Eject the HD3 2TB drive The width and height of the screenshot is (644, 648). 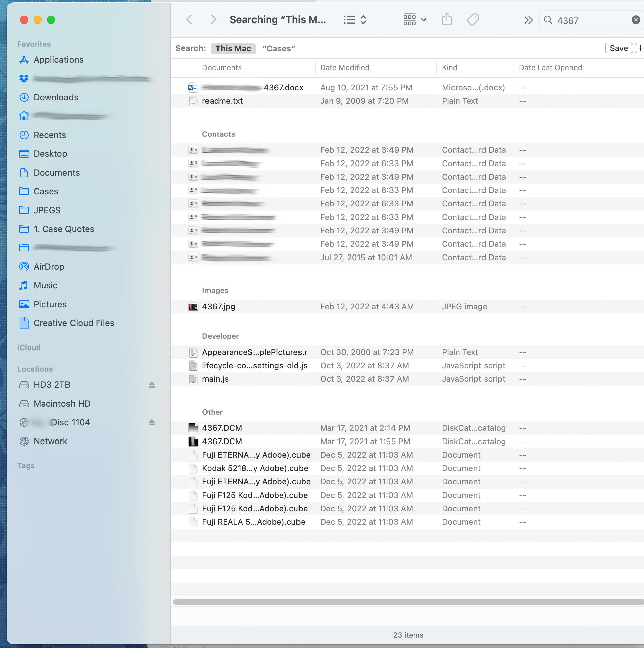pos(152,385)
